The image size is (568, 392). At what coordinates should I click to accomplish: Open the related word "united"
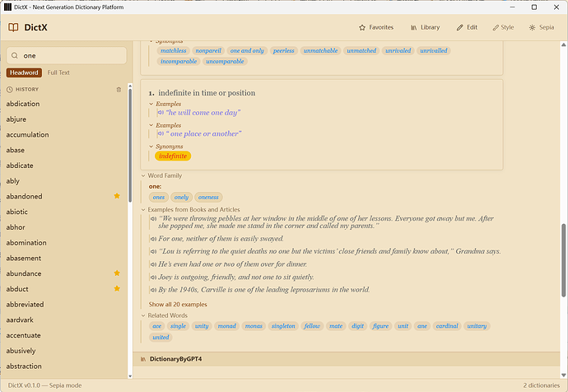pos(161,338)
